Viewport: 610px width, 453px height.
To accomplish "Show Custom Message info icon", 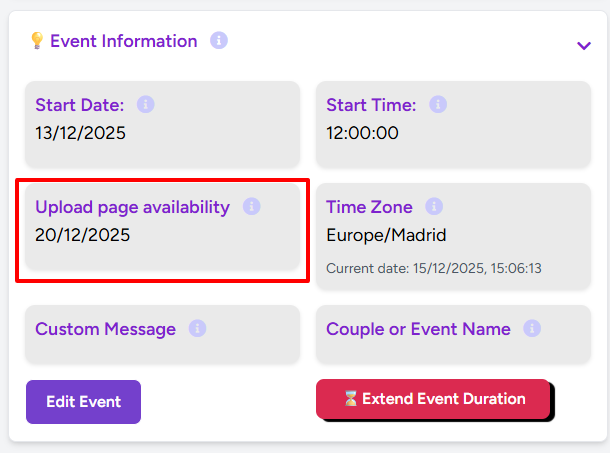I will [198, 329].
